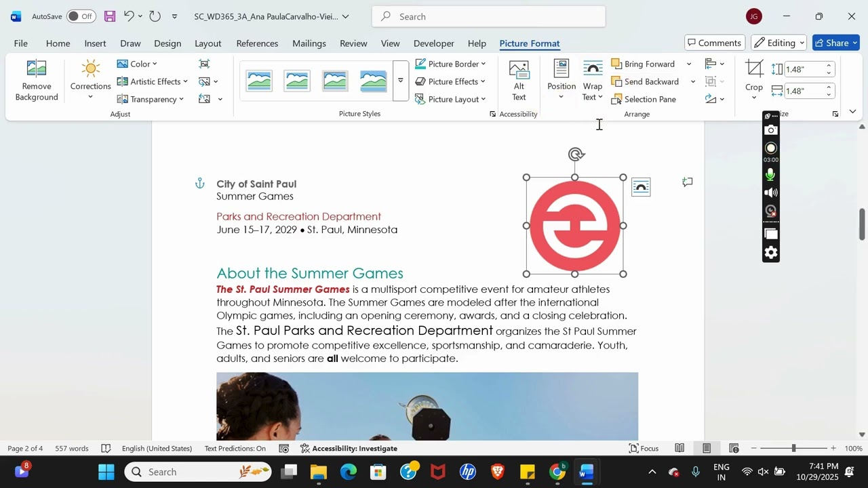Screen dimensions: 868x488
Task: Open the Comments pane button
Action: pos(714,43)
